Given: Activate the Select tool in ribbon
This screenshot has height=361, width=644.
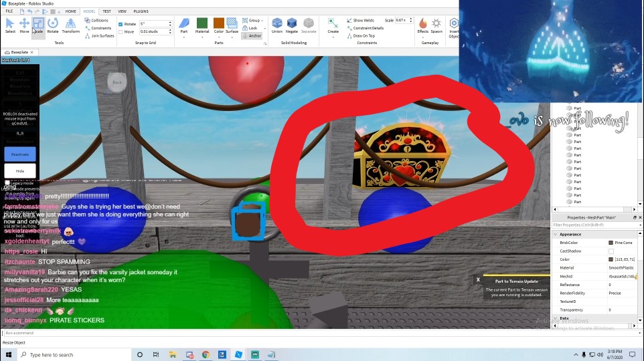Looking at the screenshot, I should click(10, 25).
